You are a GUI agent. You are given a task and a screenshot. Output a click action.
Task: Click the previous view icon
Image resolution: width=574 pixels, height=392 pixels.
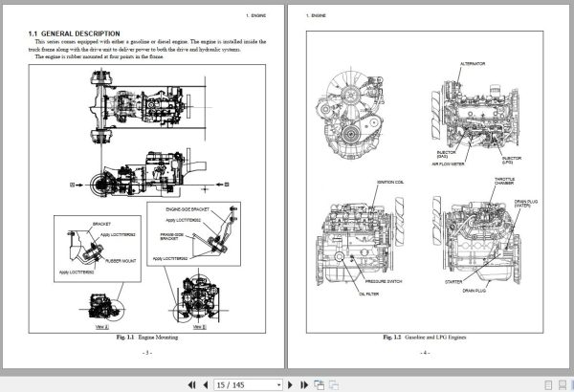[319, 385]
